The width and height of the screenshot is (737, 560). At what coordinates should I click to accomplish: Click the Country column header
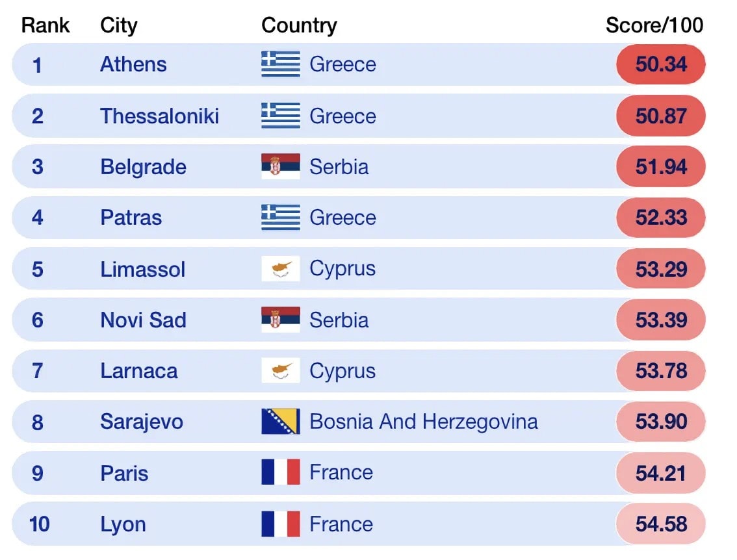coord(299,25)
